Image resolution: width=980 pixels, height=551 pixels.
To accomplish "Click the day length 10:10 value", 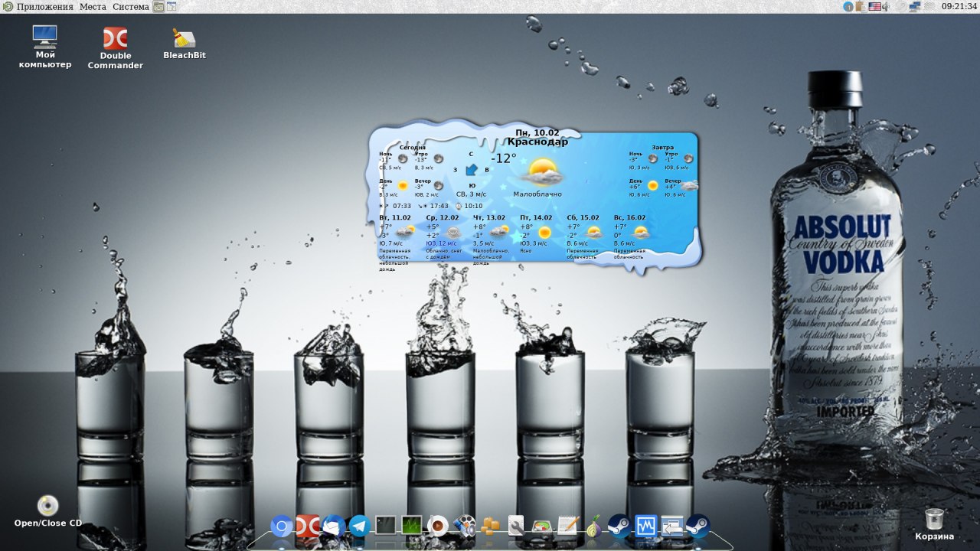I will (x=473, y=206).
